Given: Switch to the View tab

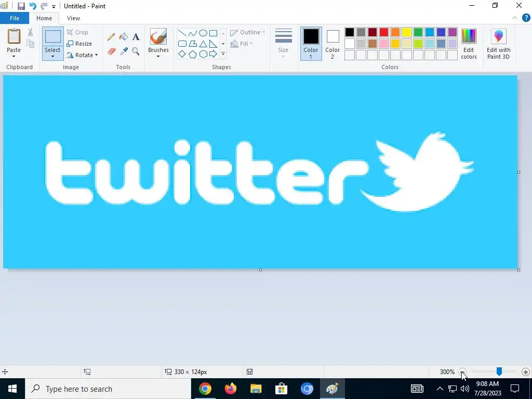Looking at the screenshot, I should click(73, 18).
